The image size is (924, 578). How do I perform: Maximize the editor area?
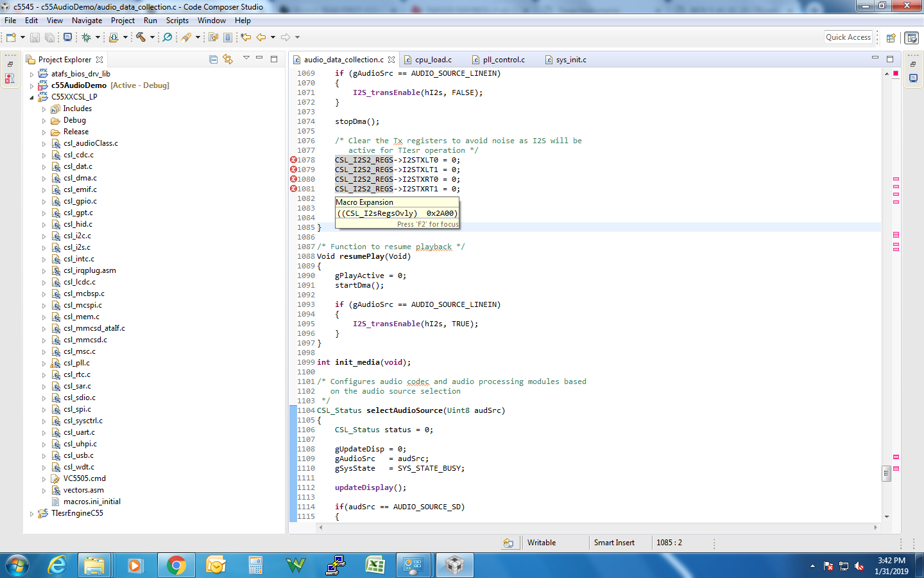890,58
